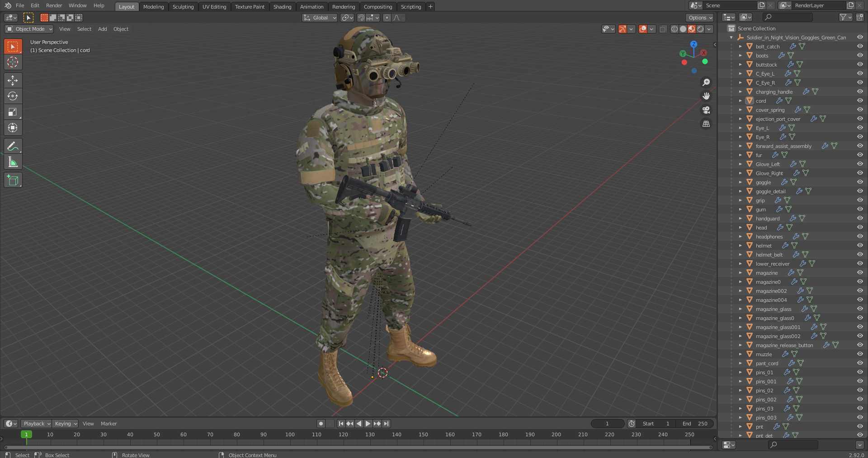Click the timeline horizontal scrollbar
The width and height of the screenshot is (868, 458).
(x=358, y=447)
